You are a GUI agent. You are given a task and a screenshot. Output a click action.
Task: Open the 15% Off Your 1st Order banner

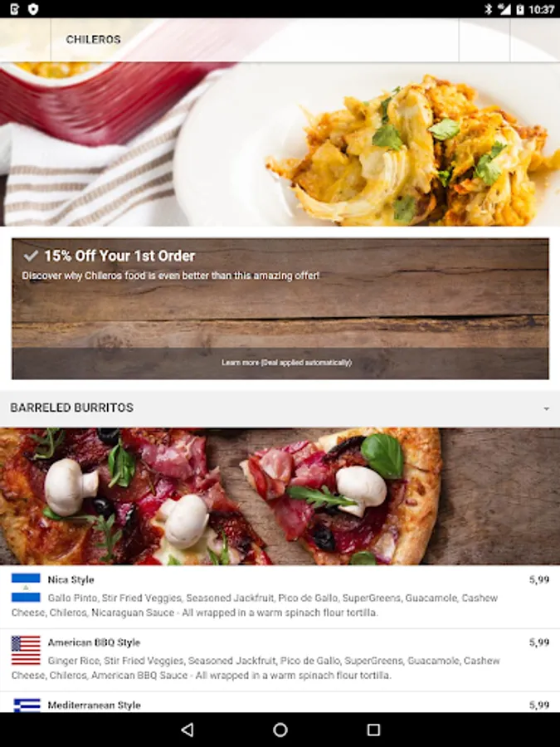(x=280, y=309)
